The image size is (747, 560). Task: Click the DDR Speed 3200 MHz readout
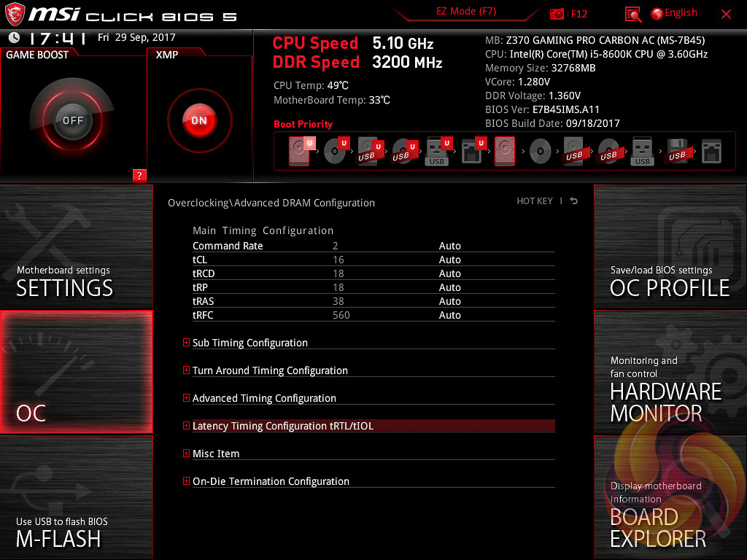[x=357, y=63]
